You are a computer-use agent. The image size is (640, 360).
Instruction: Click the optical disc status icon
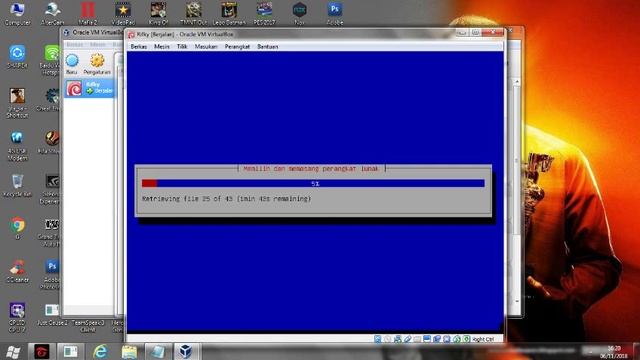click(388, 339)
